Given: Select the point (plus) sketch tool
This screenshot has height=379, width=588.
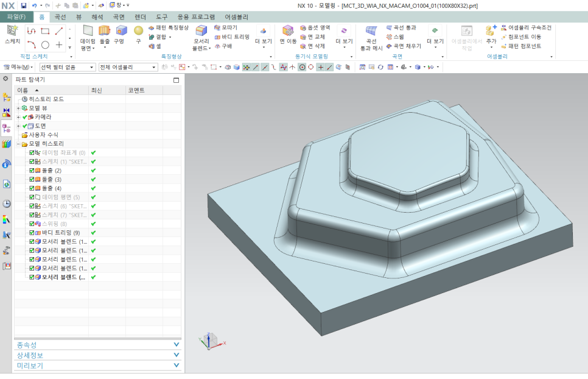Looking at the screenshot, I should pos(59,45).
